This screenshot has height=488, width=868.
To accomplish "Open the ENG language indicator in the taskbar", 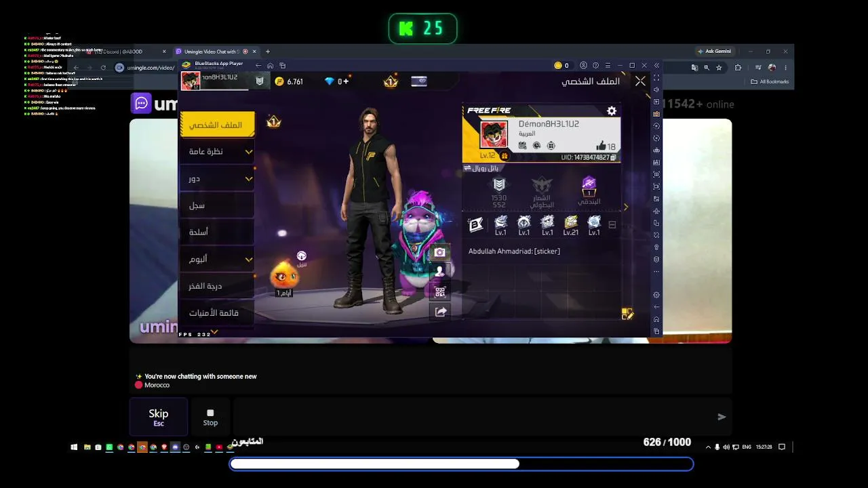I will 747,447.
